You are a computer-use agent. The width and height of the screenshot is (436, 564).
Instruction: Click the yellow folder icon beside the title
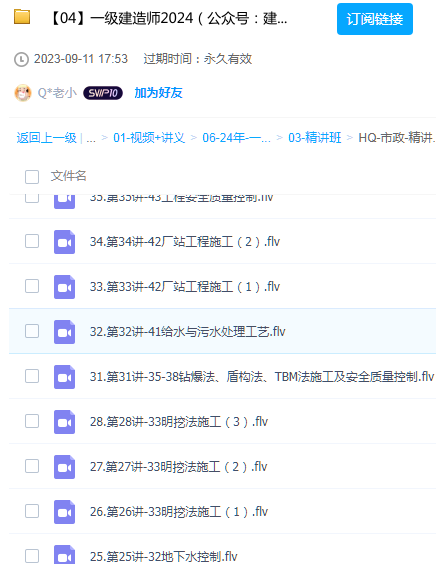(x=22, y=17)
